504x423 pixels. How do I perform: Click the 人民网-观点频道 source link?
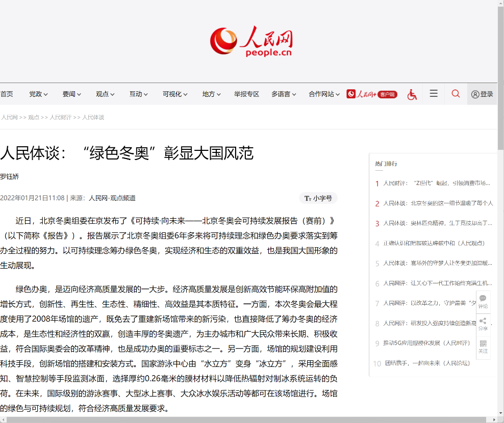coord(112,198)
